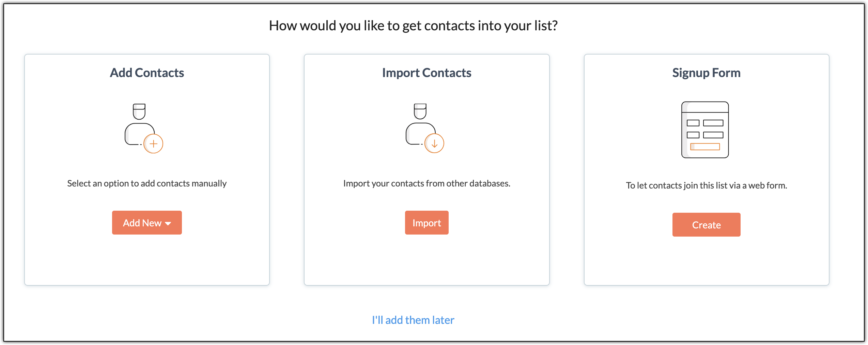The image size is (868, 345).
Task: Click the add contact person icon
Action: tap(144, 129)
